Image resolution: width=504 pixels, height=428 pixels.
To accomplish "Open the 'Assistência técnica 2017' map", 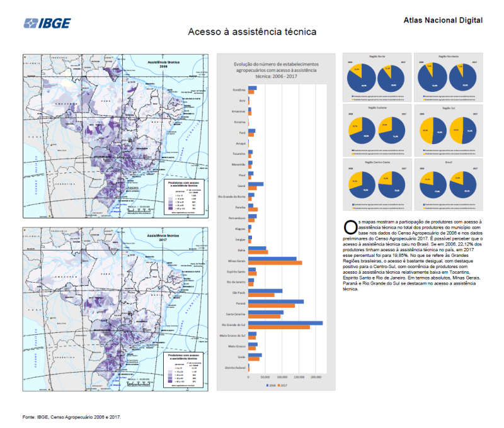I will 115,309.
